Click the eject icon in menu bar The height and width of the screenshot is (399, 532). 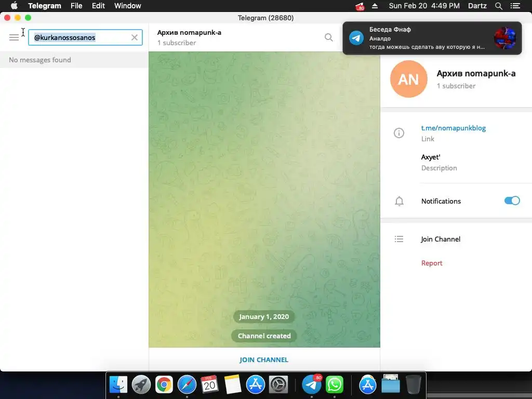point(375,6)
